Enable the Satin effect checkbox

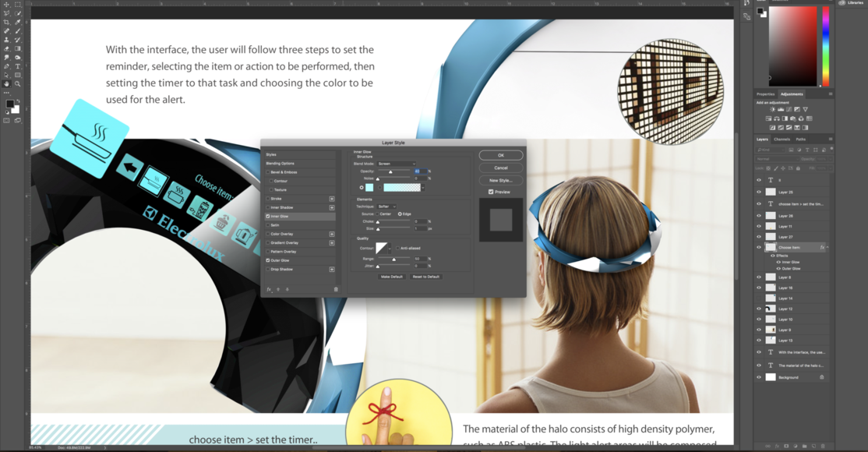coord(269,225)
